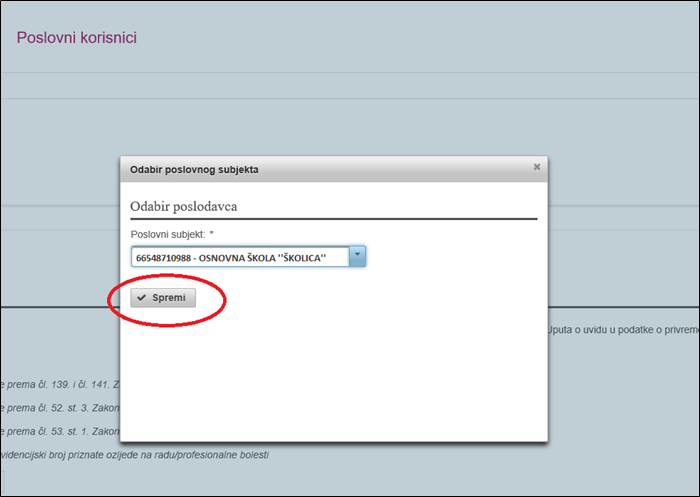Click the dimmed background above the dialog
The width and height of the screenshot is (700, 497).
[350, 110]
